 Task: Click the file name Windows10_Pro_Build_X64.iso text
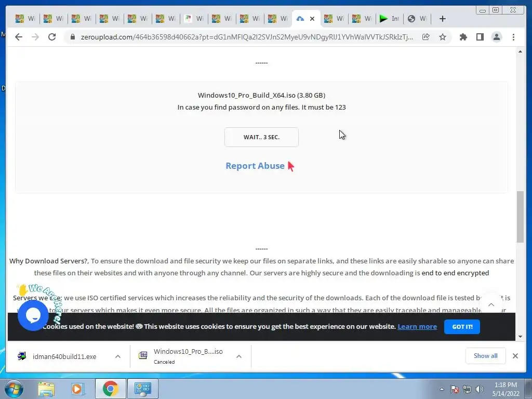pyautogui.click(x=246, y=96)
